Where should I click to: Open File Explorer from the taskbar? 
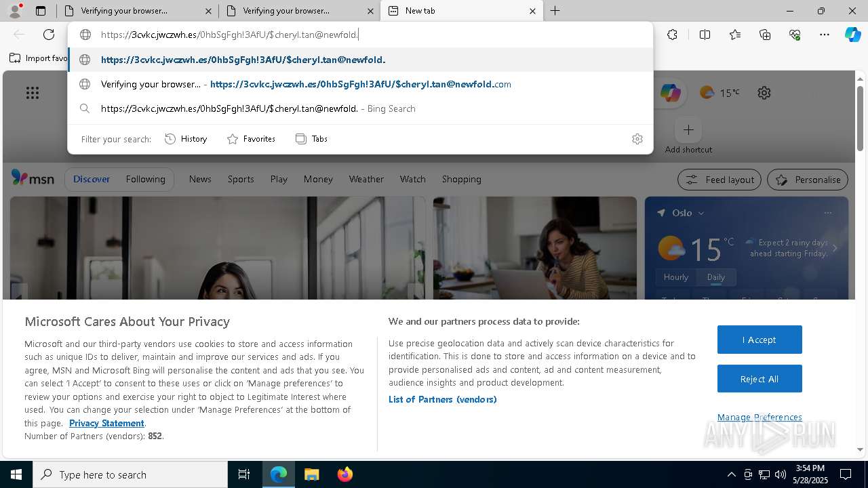pyautogui.click(x=311, y=474)
